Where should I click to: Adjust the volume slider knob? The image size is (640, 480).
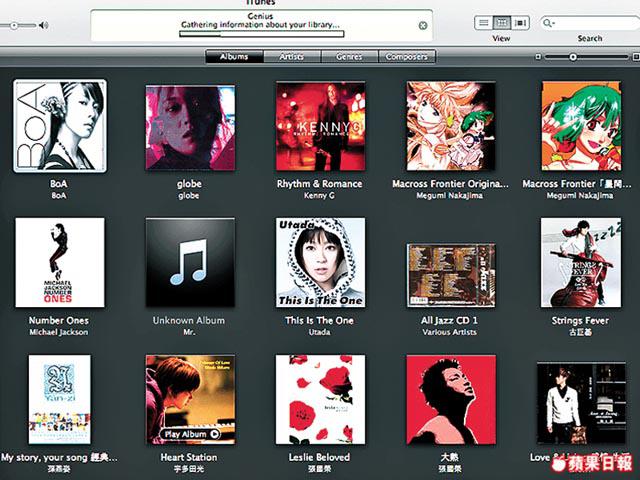(x=14, y=26)
